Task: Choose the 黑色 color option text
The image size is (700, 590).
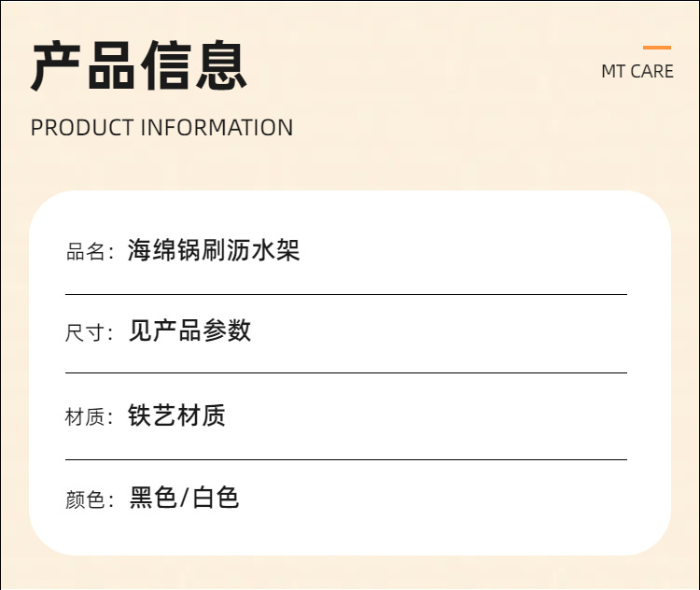Action: (153, 498)
